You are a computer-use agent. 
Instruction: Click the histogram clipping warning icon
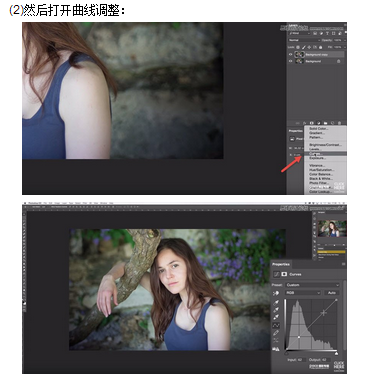click(x=276, y=349)
